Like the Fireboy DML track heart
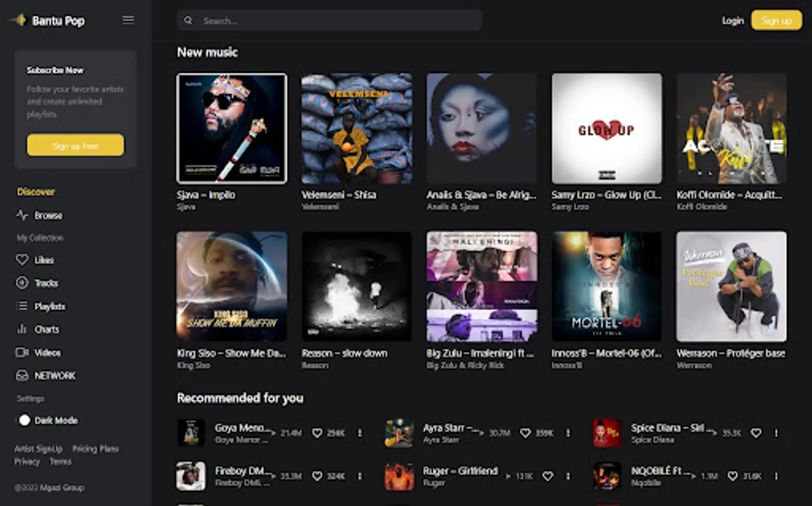This screenshot has height=506, width=812. click(317, 476)
